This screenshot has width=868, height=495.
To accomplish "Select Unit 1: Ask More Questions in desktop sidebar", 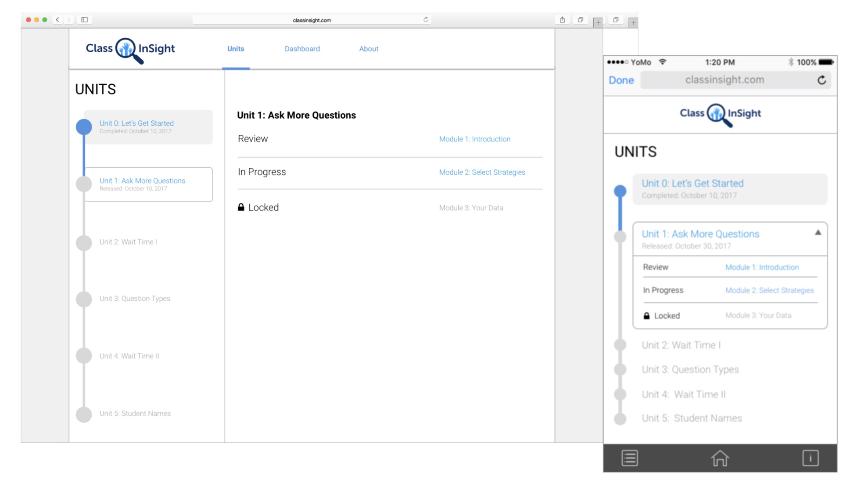I will tap(148, 184).
